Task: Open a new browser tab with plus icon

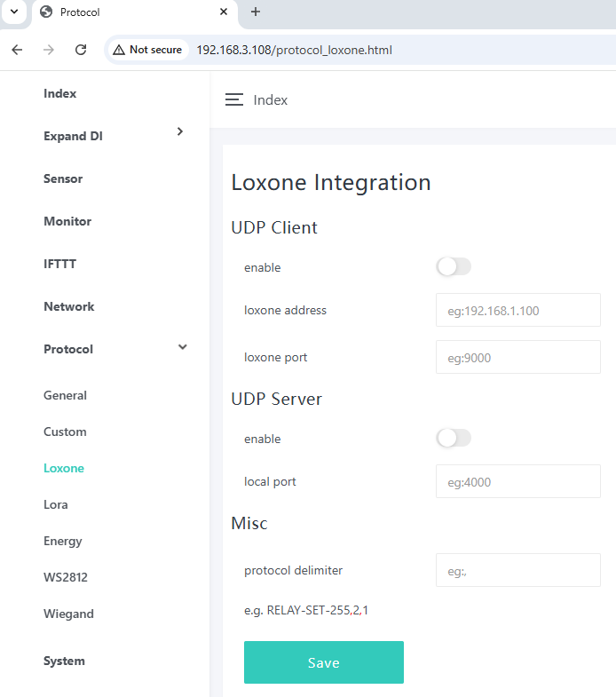Action: [x=256, y=12]
